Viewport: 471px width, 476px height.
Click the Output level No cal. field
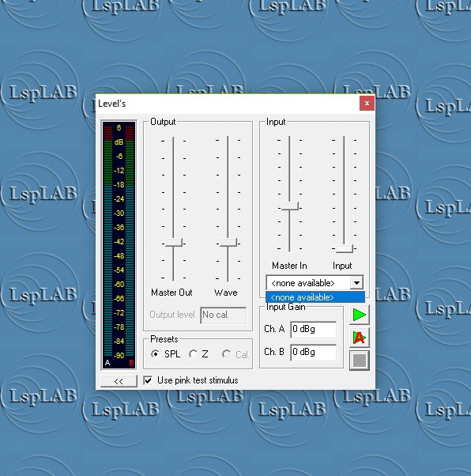tap(224, 315)
